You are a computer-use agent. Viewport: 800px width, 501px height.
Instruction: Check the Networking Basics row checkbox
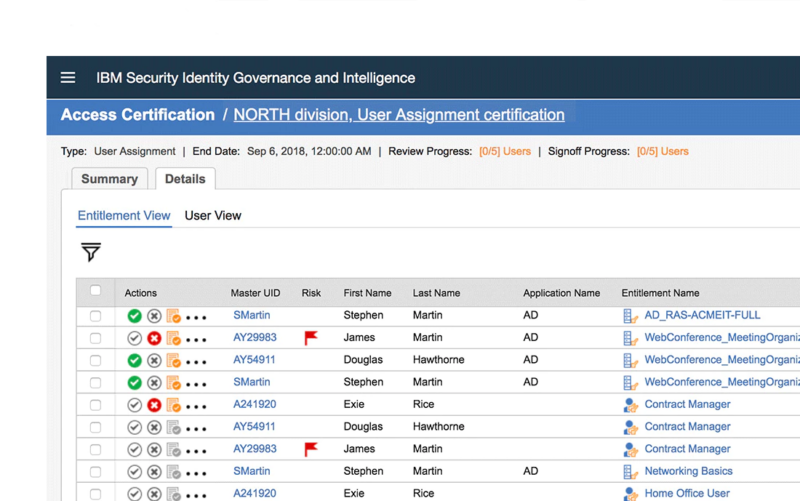(95, 472)
